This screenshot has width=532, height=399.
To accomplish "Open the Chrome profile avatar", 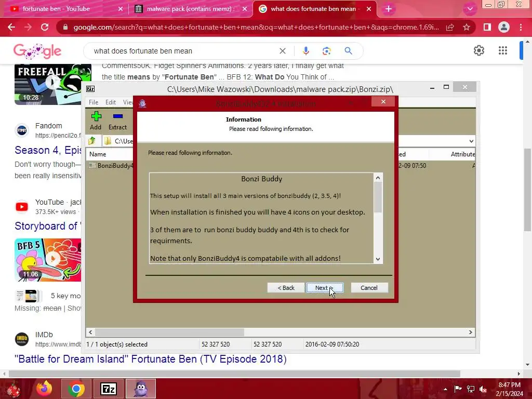I will pyautogui.click(x=504, y=27).
